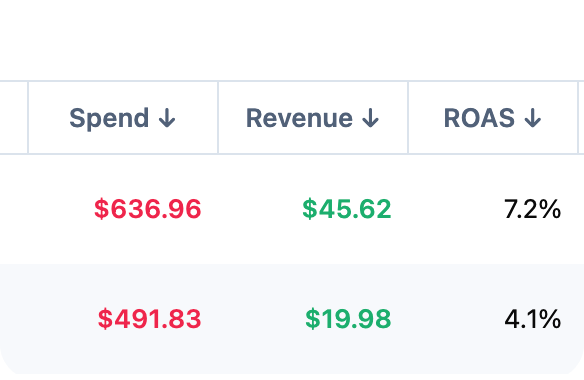Select the 7.2% ROAS value

click(532, 209)
